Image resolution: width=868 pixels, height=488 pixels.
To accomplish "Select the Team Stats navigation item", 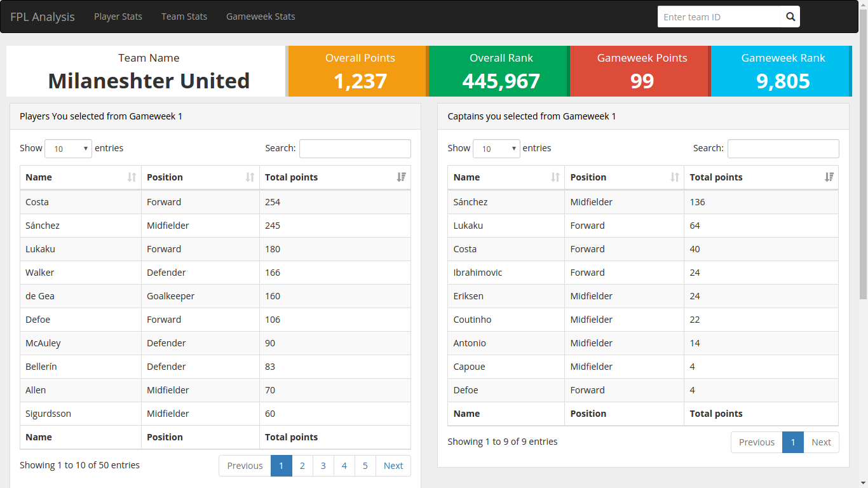I will [184, 17].
